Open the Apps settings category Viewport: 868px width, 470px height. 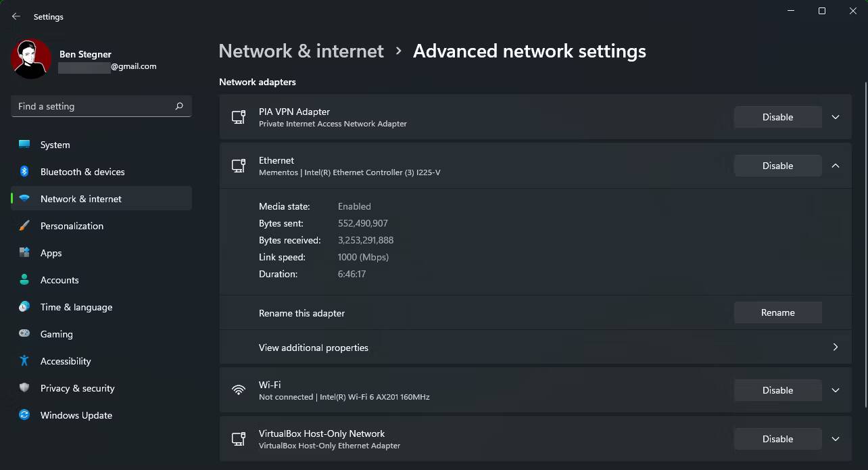(x=51, y=253)
